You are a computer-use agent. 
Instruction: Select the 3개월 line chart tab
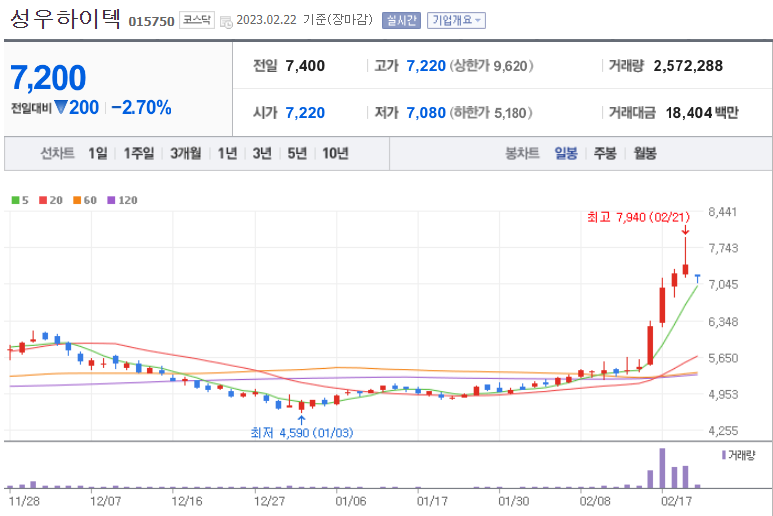[186, 153]
